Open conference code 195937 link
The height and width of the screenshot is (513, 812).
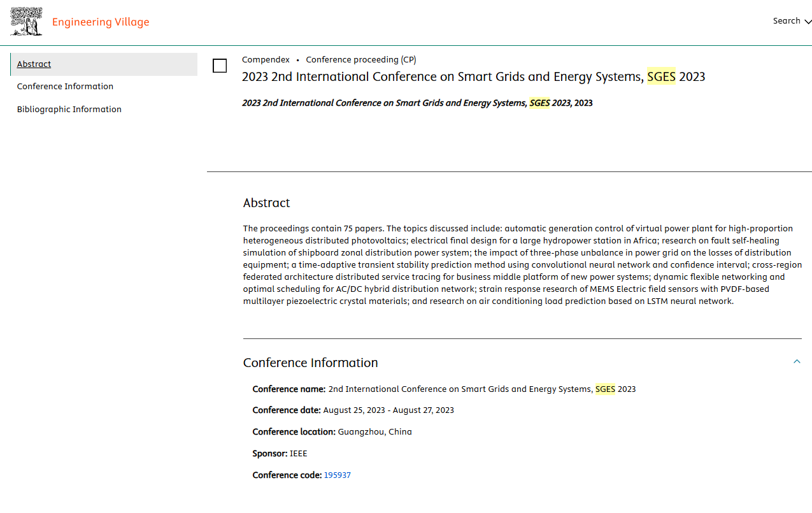[338, 475]
